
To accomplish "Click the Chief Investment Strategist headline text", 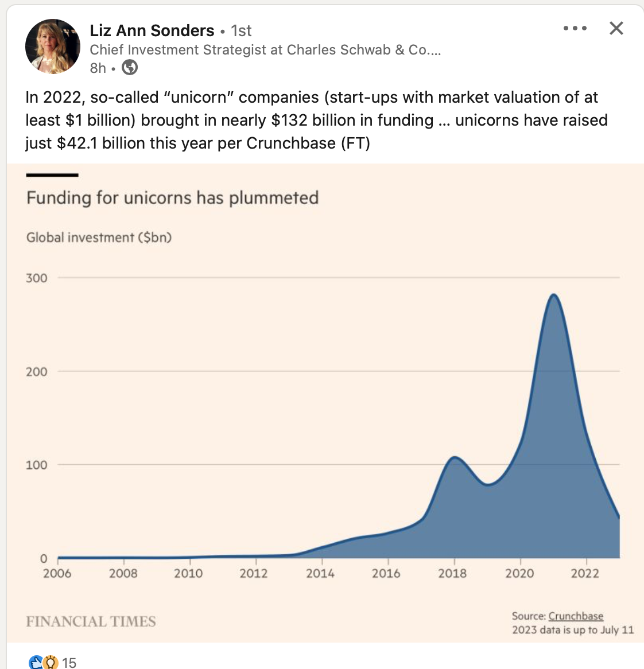I will (x=265, y=50).
